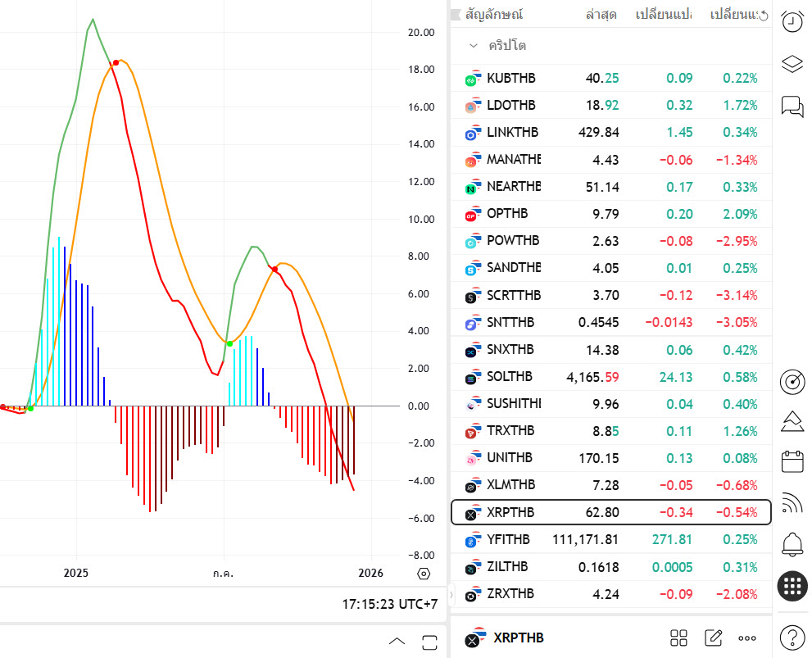
Task: Click the 17:15:23 UTC+7 timezone button
Action: click(390, 604)
